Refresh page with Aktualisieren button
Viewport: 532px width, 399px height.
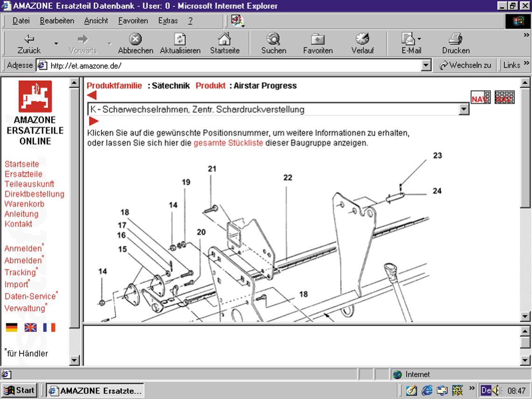(x=180, y=44)
